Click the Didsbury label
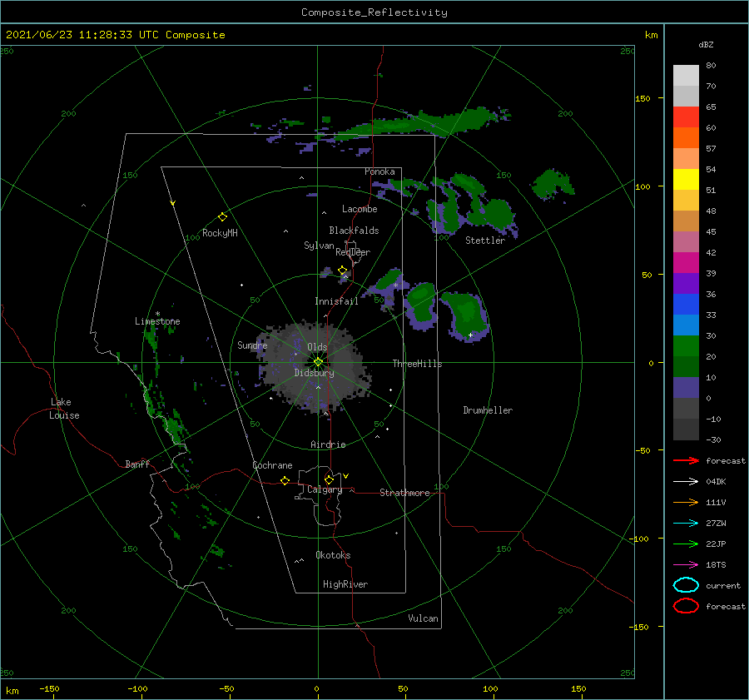 pos(315,373)
